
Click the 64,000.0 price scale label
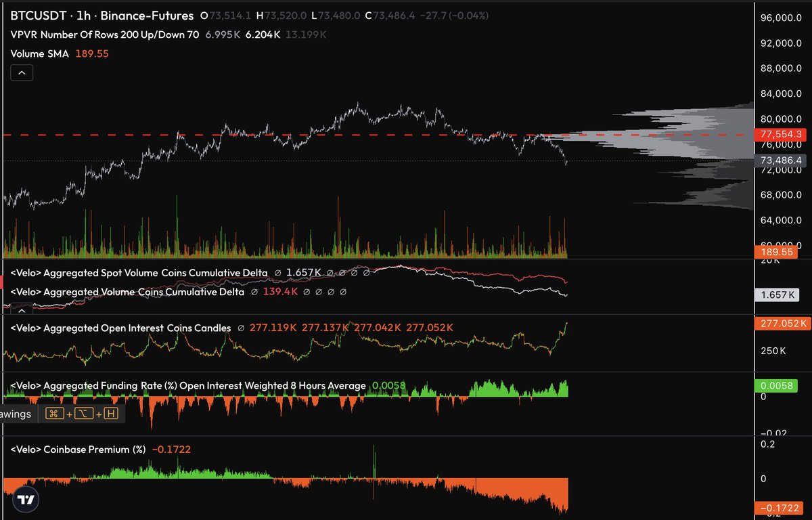tap(782, 221)
